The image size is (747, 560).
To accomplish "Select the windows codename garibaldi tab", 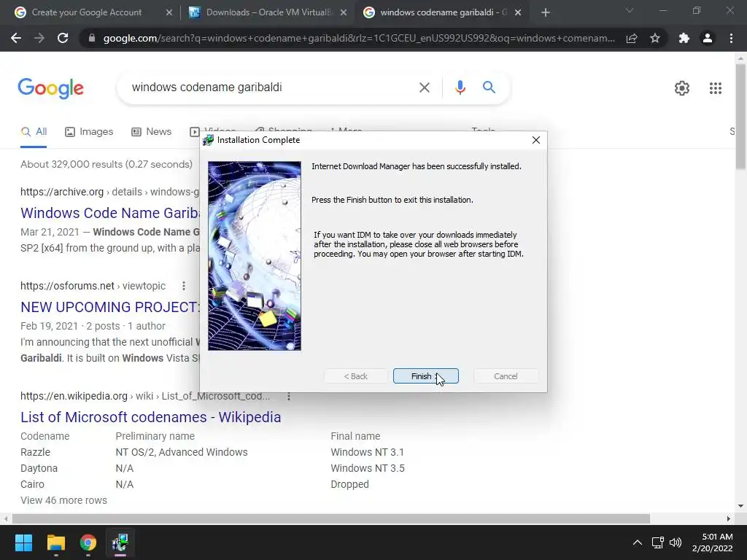I will coord(443,12).
